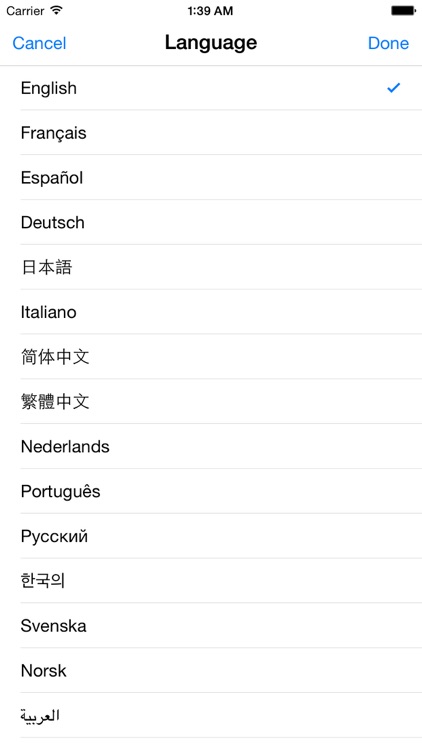Select English language row
Image resolution: width=422 pixels, height=750 pixels.
[211, 88]
